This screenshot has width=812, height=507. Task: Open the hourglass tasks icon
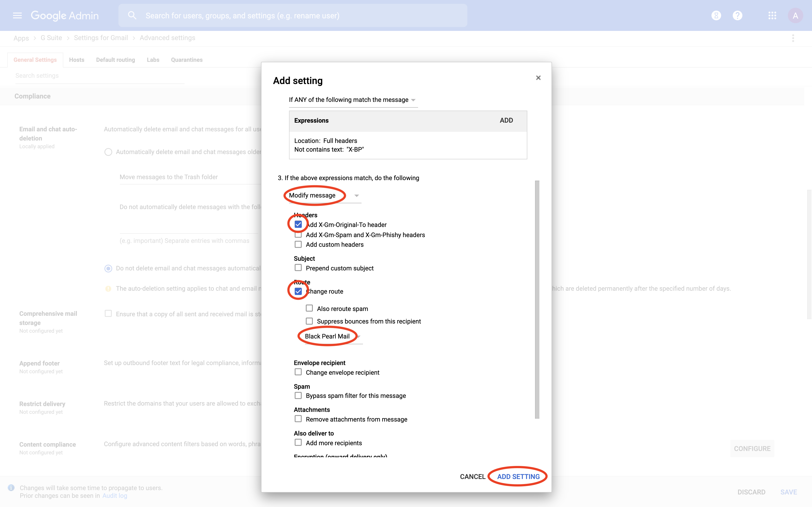tap(716, 15)
